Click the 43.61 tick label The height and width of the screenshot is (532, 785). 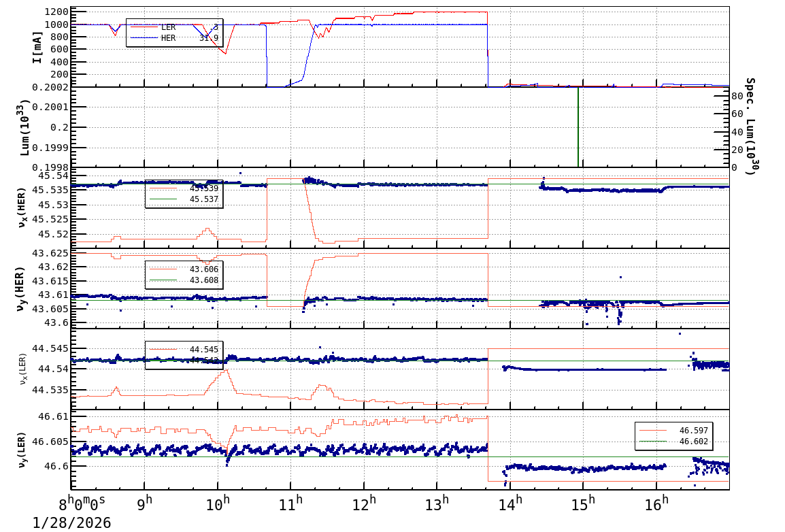pyautogui.click(x=53, y=295)
